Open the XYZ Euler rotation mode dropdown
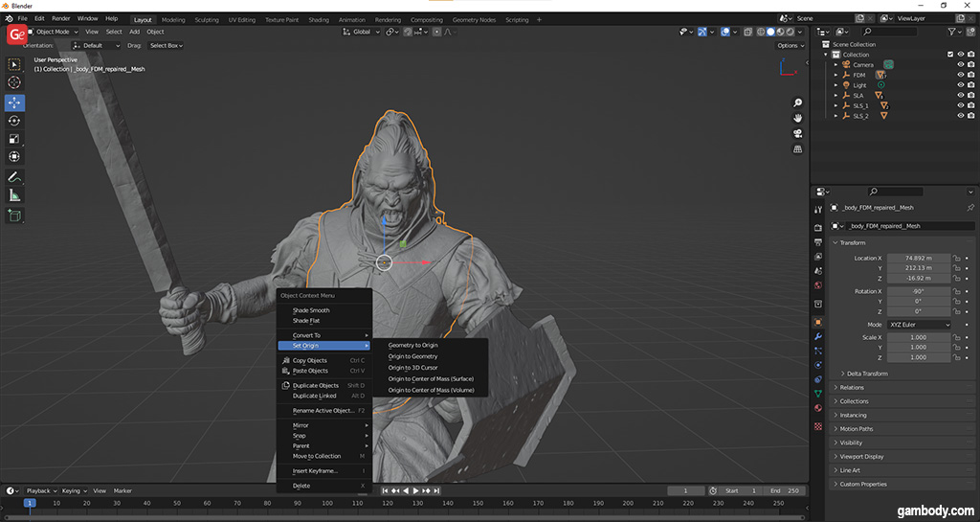980x522 pixels. 919,325
